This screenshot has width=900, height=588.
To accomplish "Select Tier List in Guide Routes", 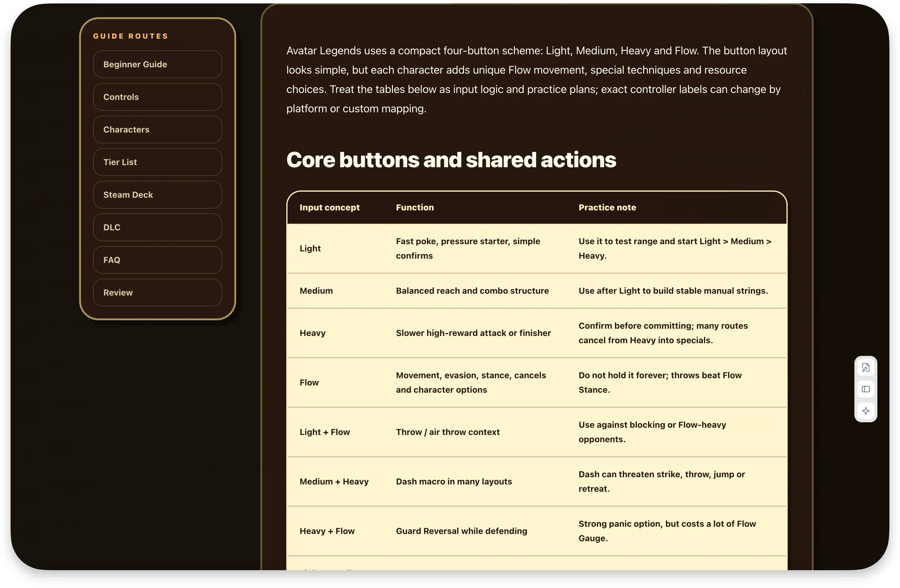I will tap(157, 162).
